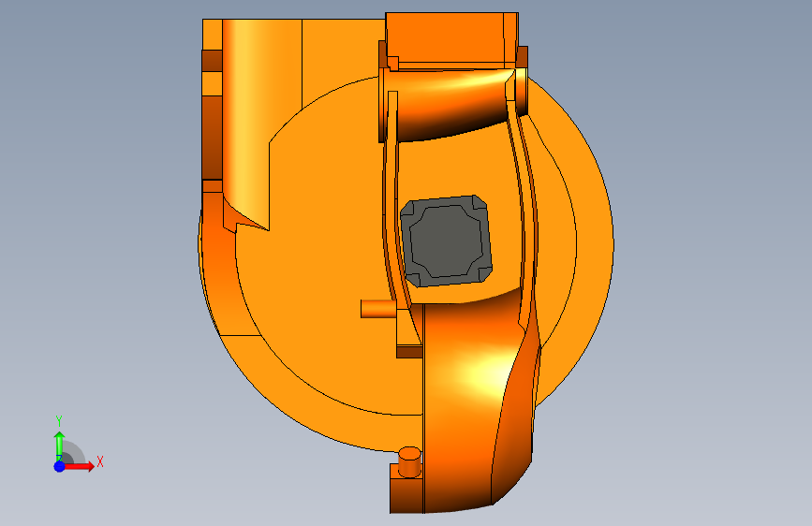Select the small cylindrical peg at model bottom
The width and height of the screenshot is (812, 526).
point(410,462)
